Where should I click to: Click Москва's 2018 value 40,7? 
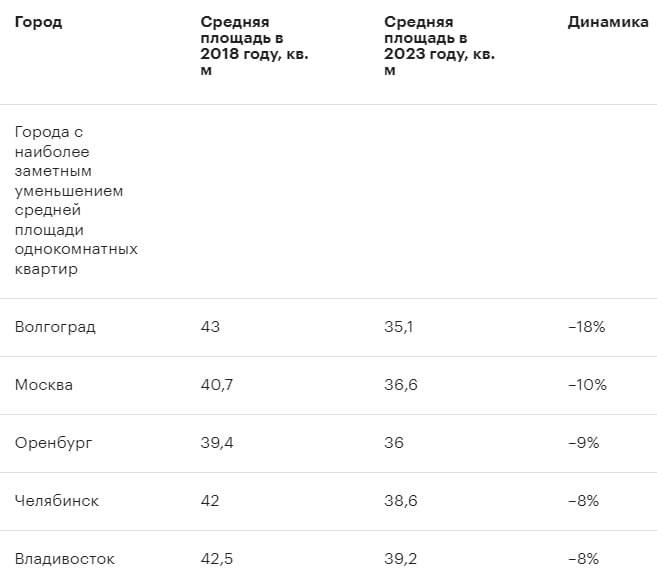pyautogui.click(x=217, y=385)
